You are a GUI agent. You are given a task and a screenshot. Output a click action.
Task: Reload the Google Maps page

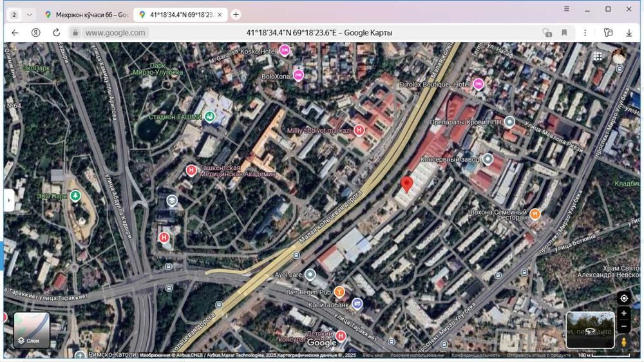tap(56, 32)
